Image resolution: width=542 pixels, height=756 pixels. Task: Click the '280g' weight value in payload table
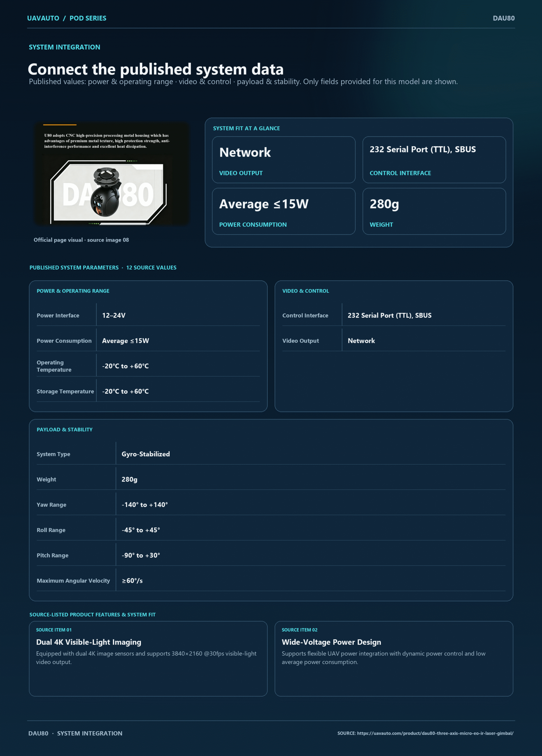pos(129,479)
